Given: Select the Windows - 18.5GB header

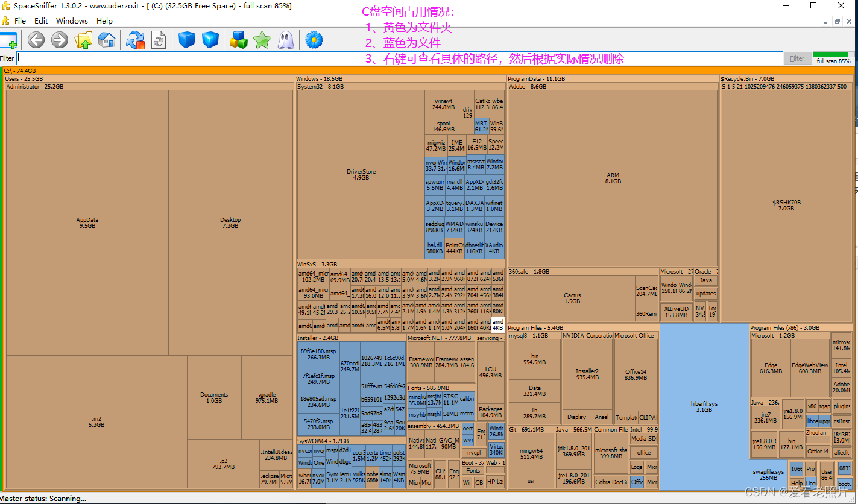Looking at the screenshot, I should pos(400,79).
